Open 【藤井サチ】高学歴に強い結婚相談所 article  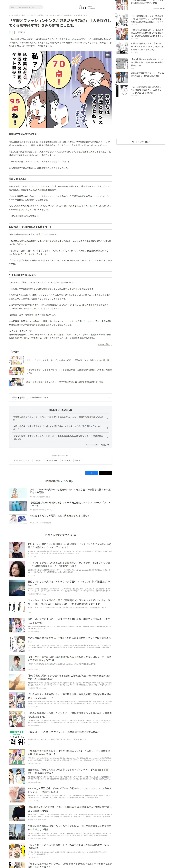click(x=69, y=658)
